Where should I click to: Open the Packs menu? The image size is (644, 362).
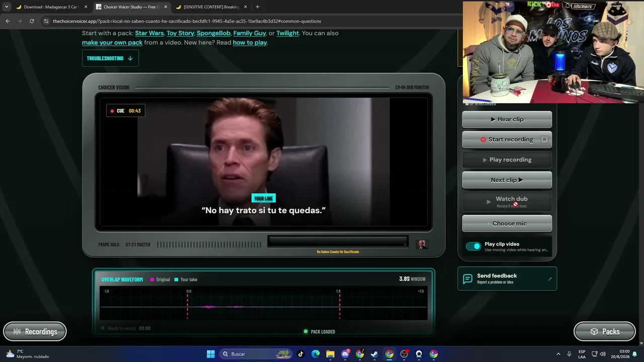pyautogui.click(x=605, y=332)
